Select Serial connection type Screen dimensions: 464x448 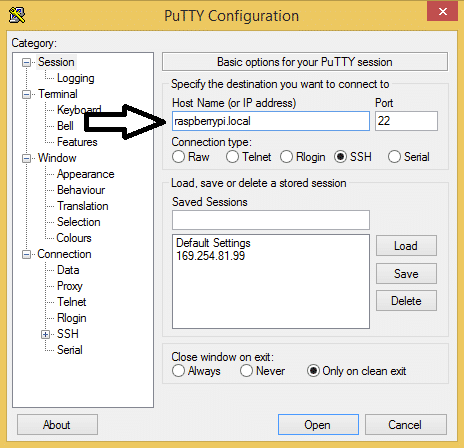click(394, 157)
